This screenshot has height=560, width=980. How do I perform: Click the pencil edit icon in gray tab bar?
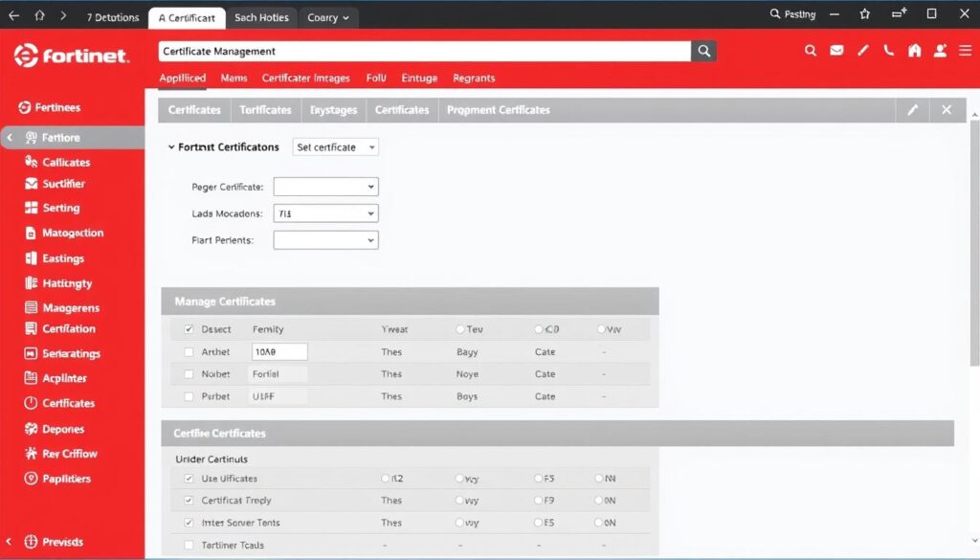pyautogui.click(x=912, y=110)
